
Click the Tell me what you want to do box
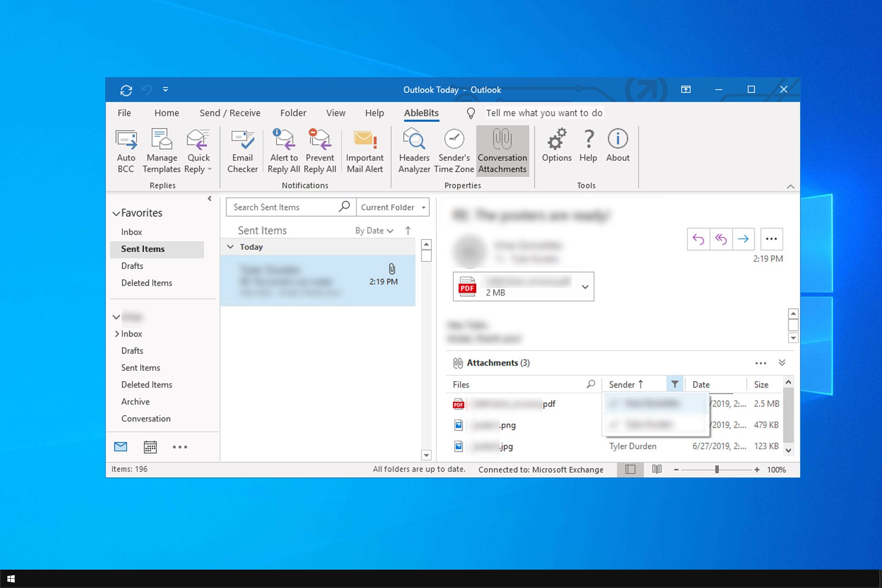[x=544, y=113]
